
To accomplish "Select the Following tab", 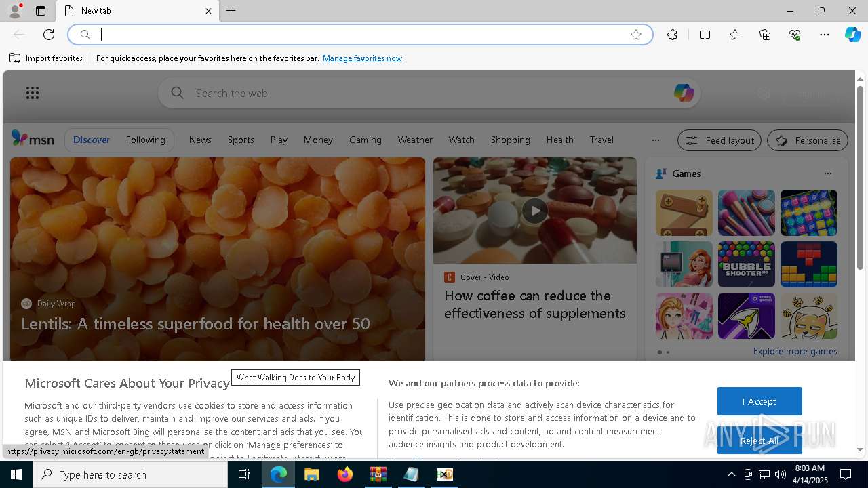I will tap(145, 140).
